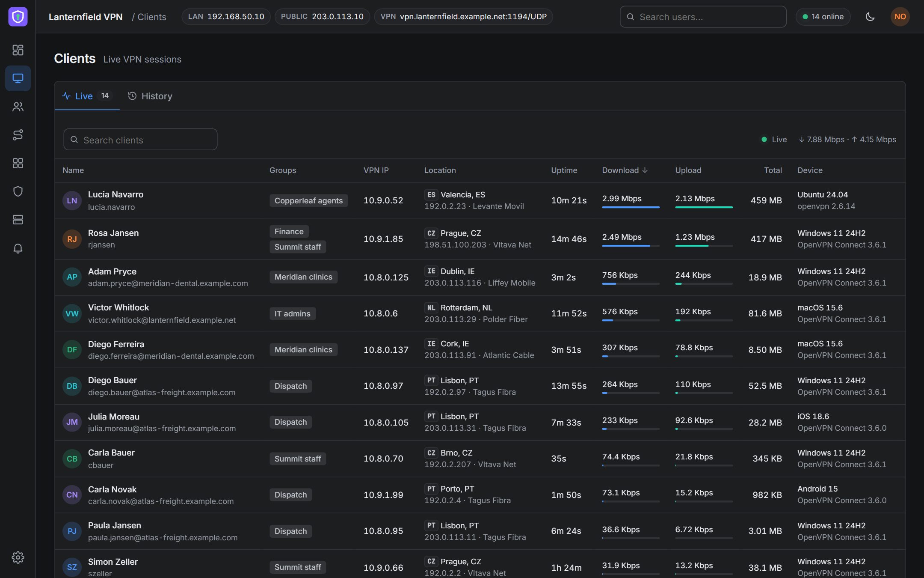Sort by the Total column header
924x578 pixels.
pyautogui.click(x=773, y=170)
